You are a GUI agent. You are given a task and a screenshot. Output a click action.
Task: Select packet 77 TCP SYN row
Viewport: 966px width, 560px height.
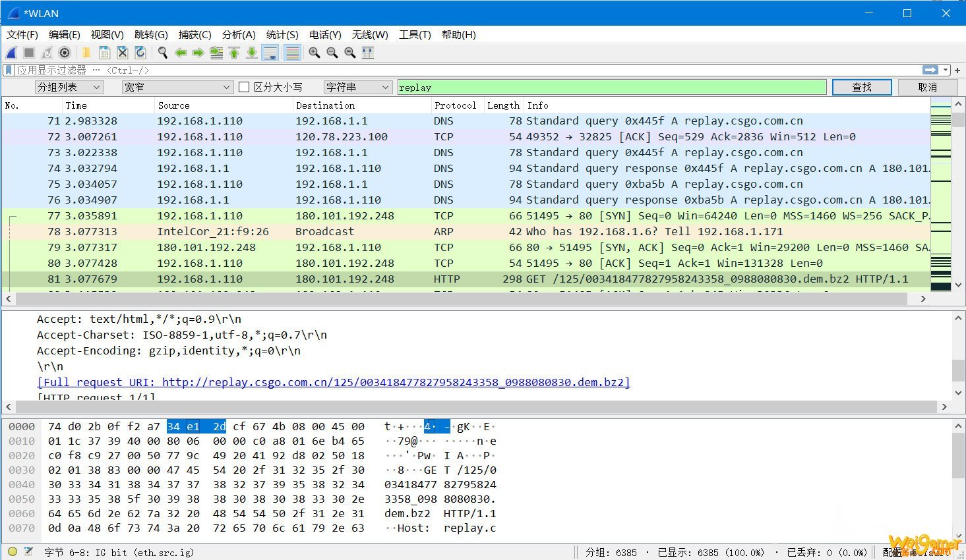[x=466, y=215]
